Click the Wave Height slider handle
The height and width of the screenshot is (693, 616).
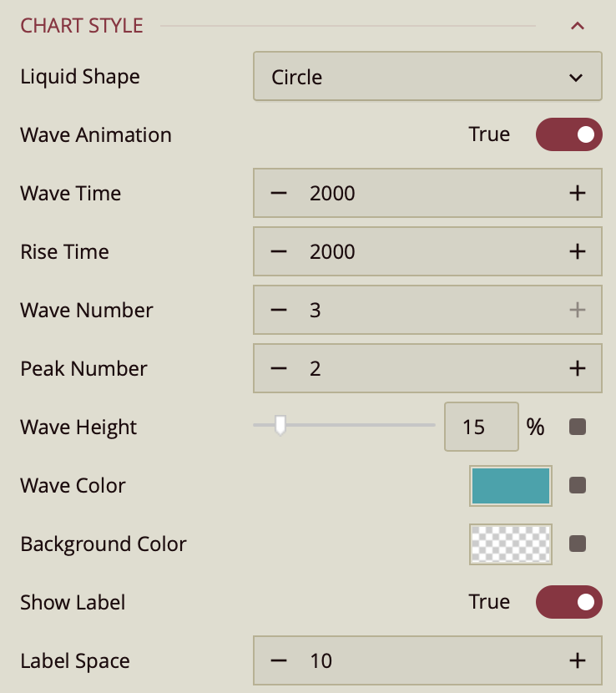pyautogui.click(x=280, y=426)
